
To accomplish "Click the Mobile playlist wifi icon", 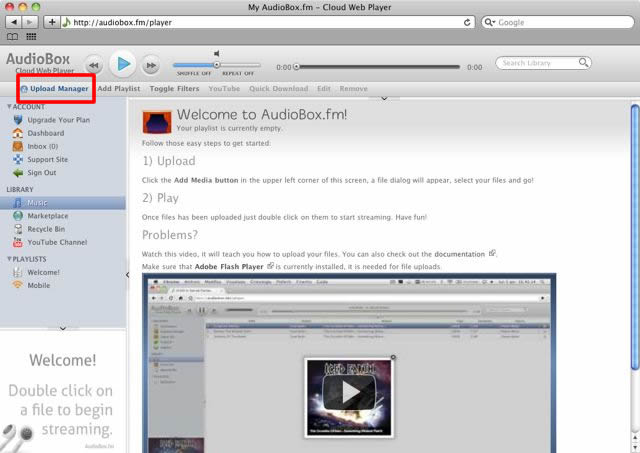I will tap(18, 284).
